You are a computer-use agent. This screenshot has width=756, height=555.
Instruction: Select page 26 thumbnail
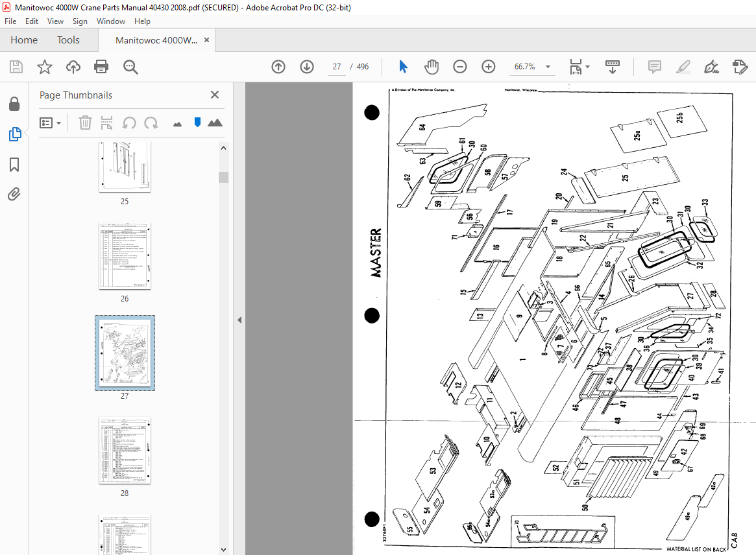(125, 256)
